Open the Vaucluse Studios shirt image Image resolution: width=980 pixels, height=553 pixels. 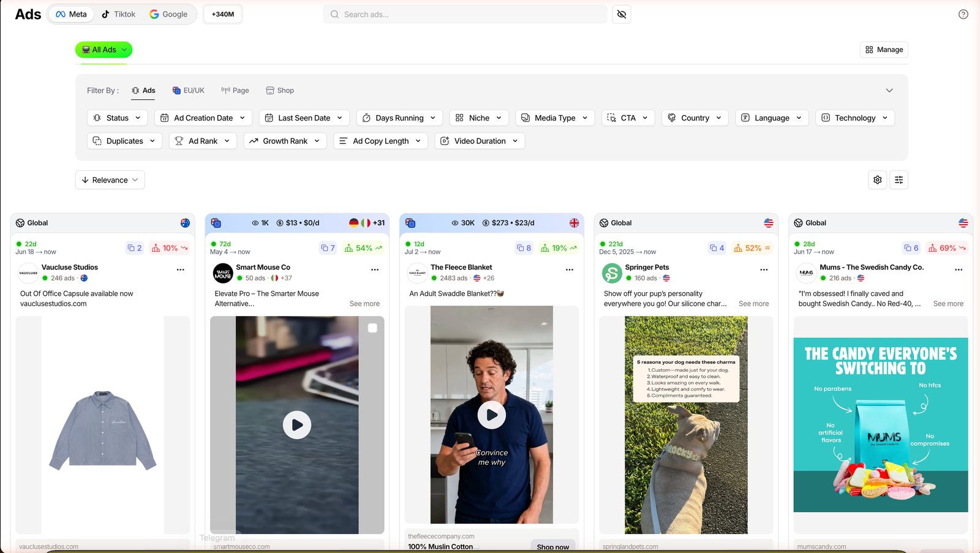click(x=103, y=425)
